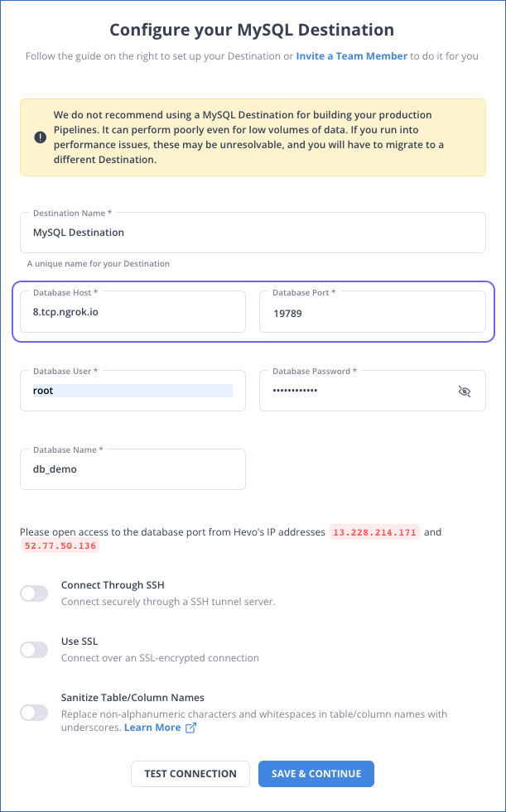Click the Database Password input field
Screen dimensions: 506x812
pyautogui.click(x=356, y=390)
